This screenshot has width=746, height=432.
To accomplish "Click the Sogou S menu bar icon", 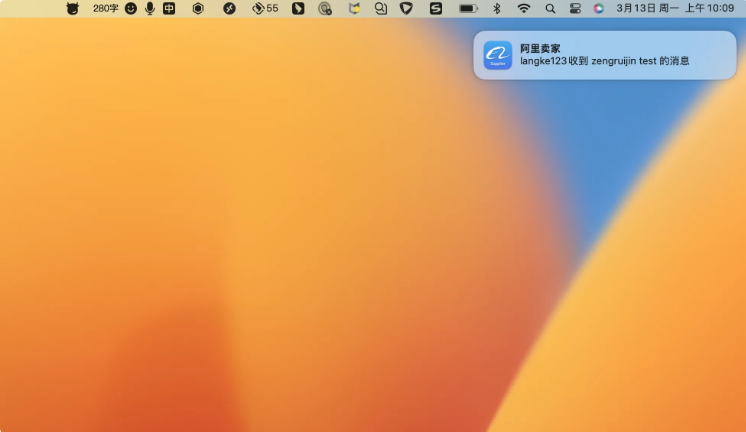I will pyautogui.click(x=436, y=8).
